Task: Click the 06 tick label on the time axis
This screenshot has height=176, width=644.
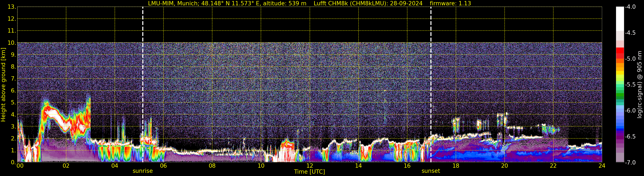Action: [x=163, y=166]
